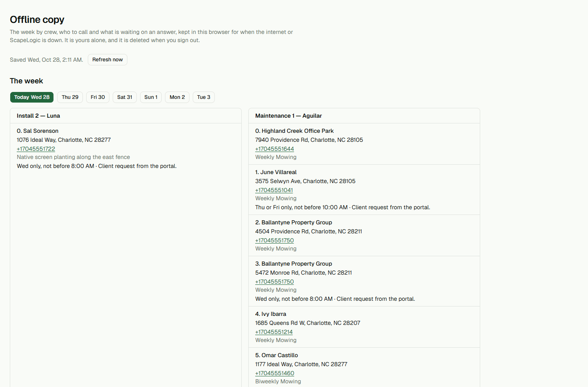Open the Mon 2 tab

[x=177, y=97]
